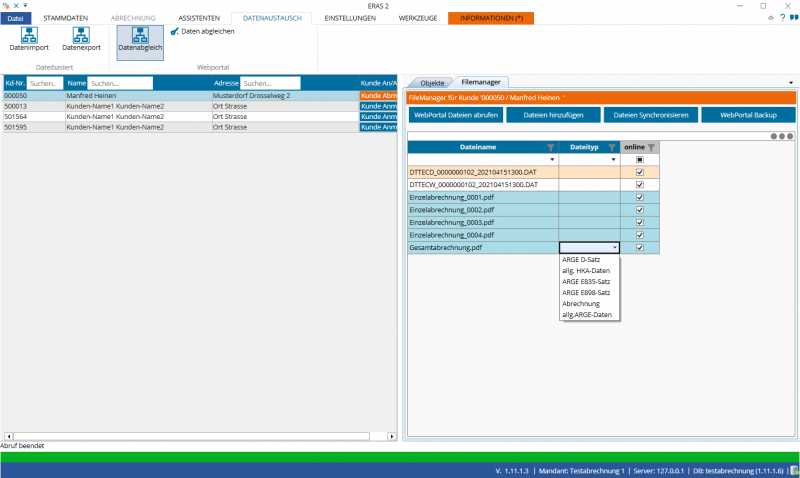Click the Kd-Nr. search field

pos(45,83)
